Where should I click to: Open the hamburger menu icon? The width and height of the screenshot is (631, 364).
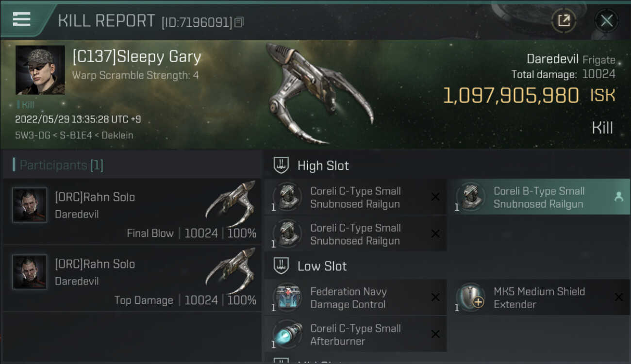coord(21,19)
